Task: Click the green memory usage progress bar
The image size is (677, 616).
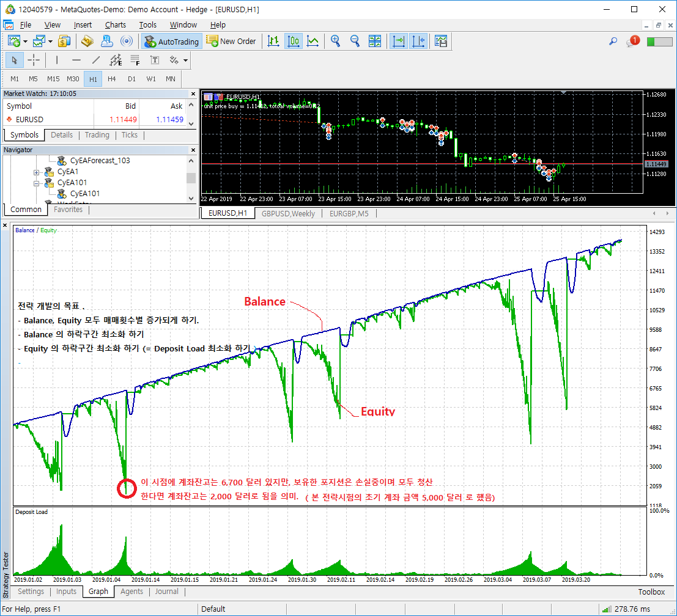Action: (659, 42)
